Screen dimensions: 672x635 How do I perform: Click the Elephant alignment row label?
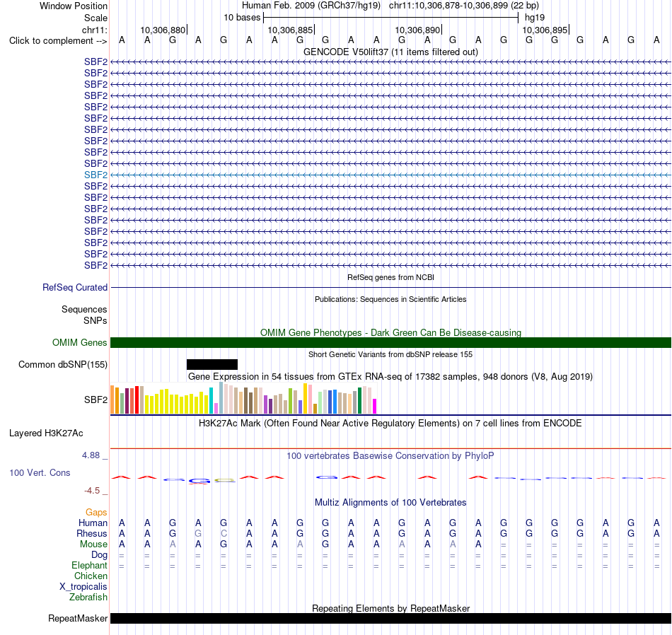click(x=90, y=566)
